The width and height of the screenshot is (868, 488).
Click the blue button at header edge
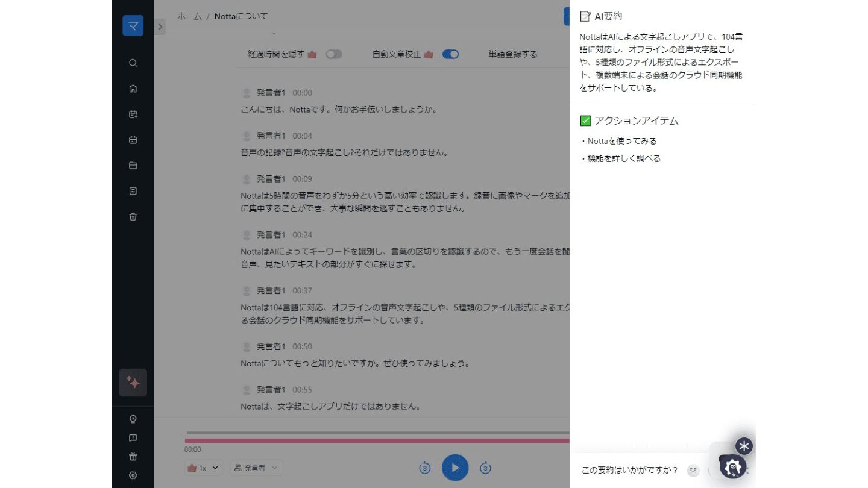coord(567,16)
